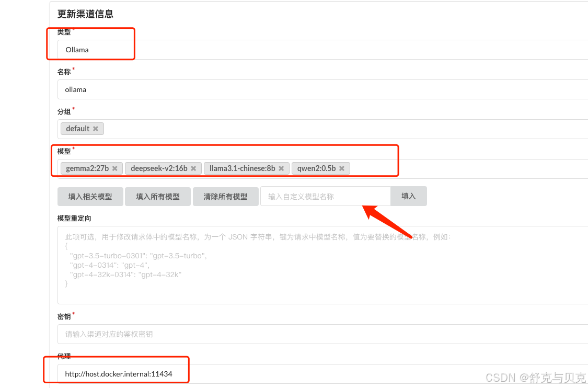Focus the 名称 field containing ollama
This screenshot has height=388, width=588.
[322, 89]
